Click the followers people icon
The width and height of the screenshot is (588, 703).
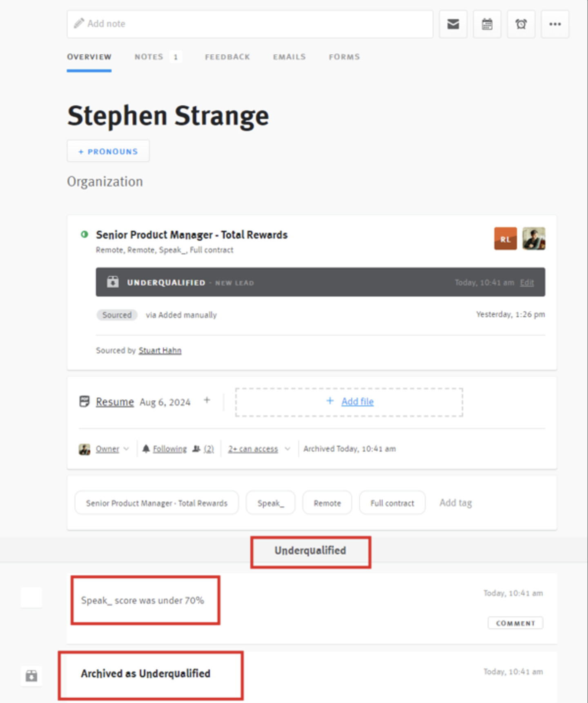[x=196, y=449]
